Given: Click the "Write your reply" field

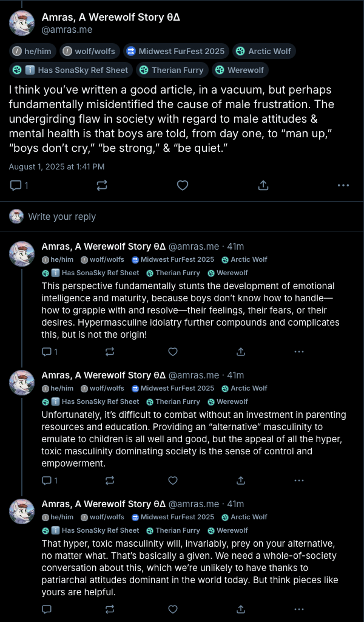Looking at the screenshot, I should tap(62, 217).
